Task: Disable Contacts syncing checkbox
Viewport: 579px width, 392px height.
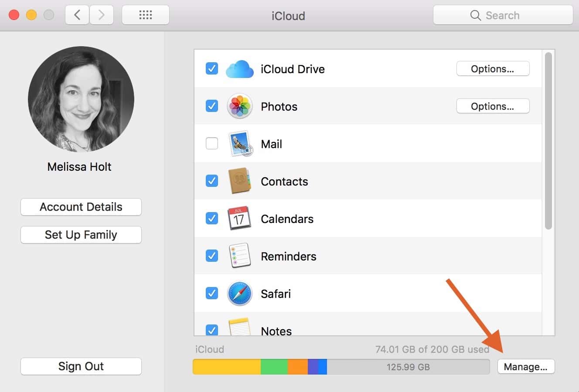Action: tap(212, 181)
